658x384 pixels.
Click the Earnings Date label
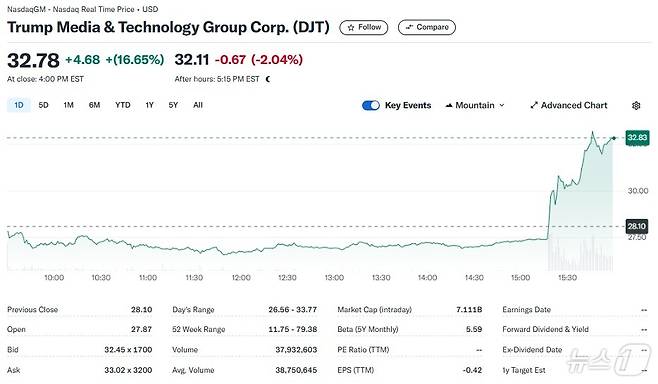click(526, 310)
